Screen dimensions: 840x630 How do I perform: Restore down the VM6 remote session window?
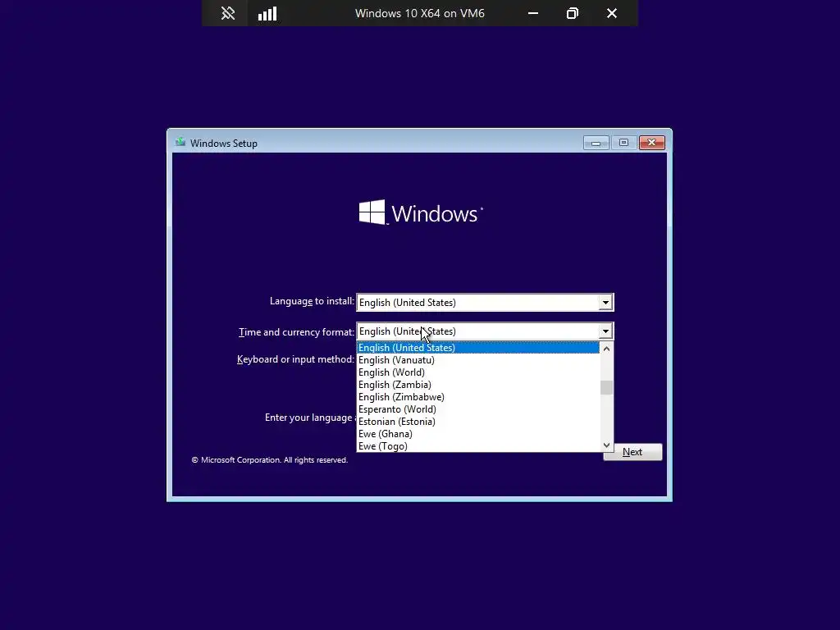[572, 13]
